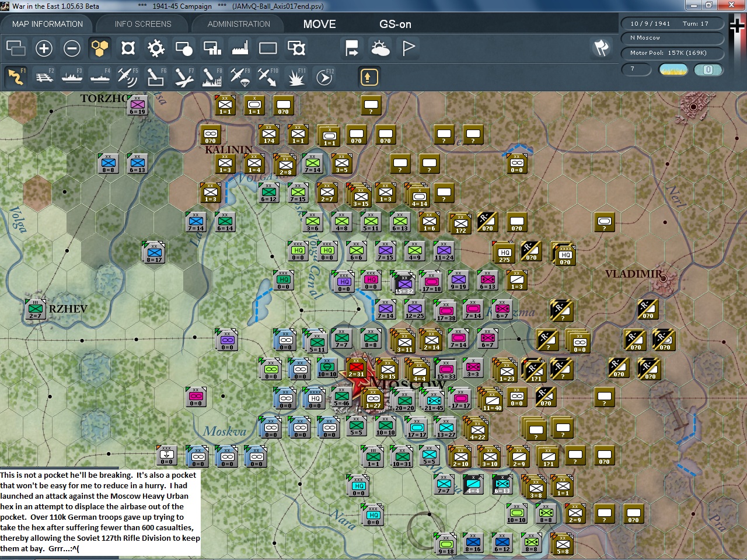Click the pennant flag outline icon
Screen dimensions: 747x560
409,48
